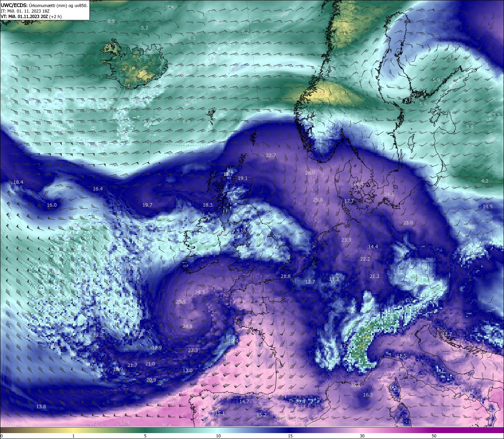Screen dimensions: 504x439
Task: Click the 23.8 value label
Action: click(x=408, y=223)
